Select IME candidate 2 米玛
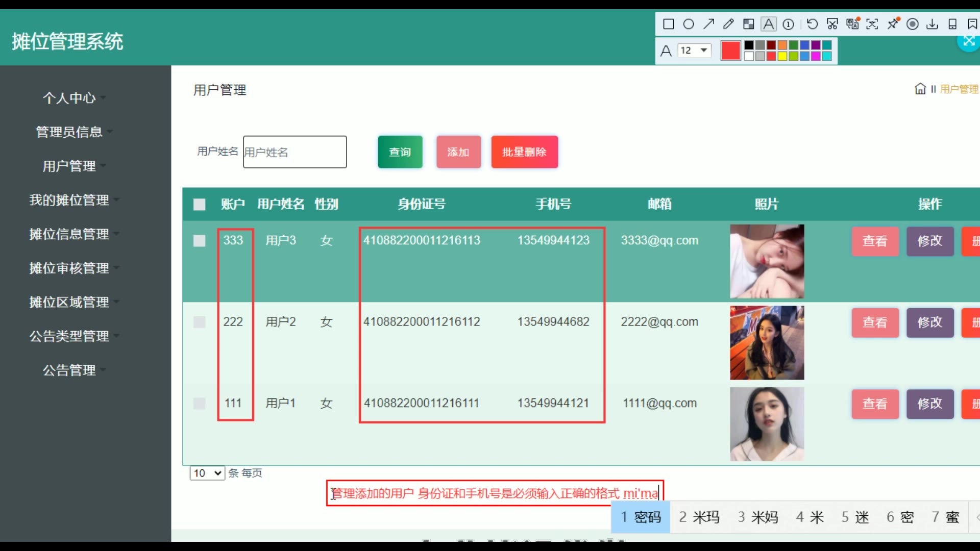This screenshot has width=980, height=551. pyautogui.click(x=699, y=517)
